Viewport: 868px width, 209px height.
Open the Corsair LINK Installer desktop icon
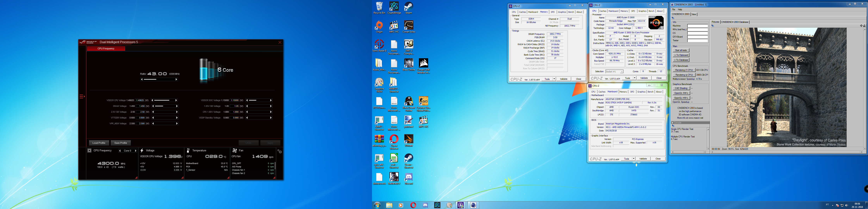pyautogui.click(x=424, y=66)
